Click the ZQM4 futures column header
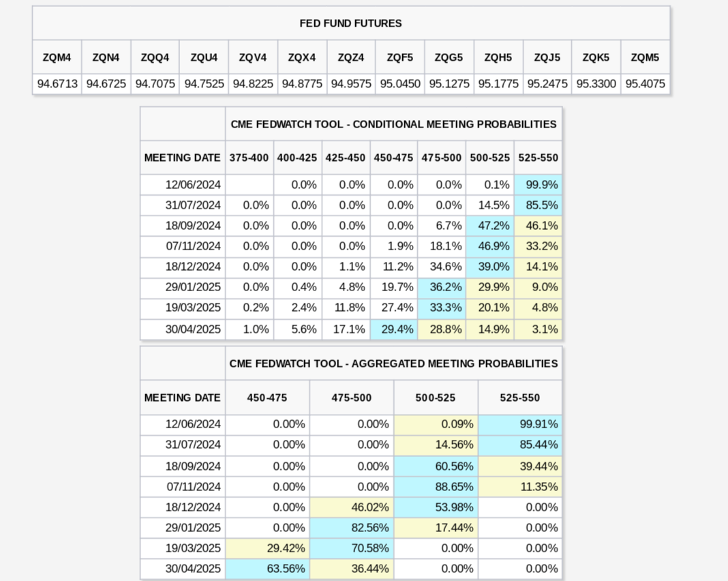 57,57
